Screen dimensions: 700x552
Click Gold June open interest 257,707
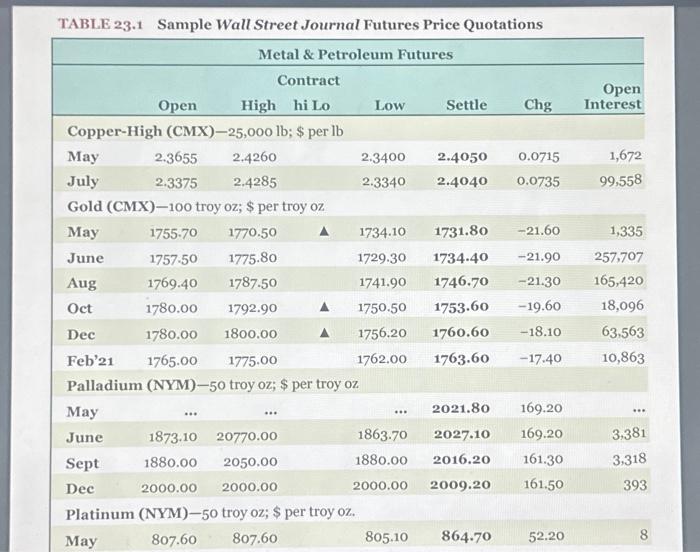[618, 256]
